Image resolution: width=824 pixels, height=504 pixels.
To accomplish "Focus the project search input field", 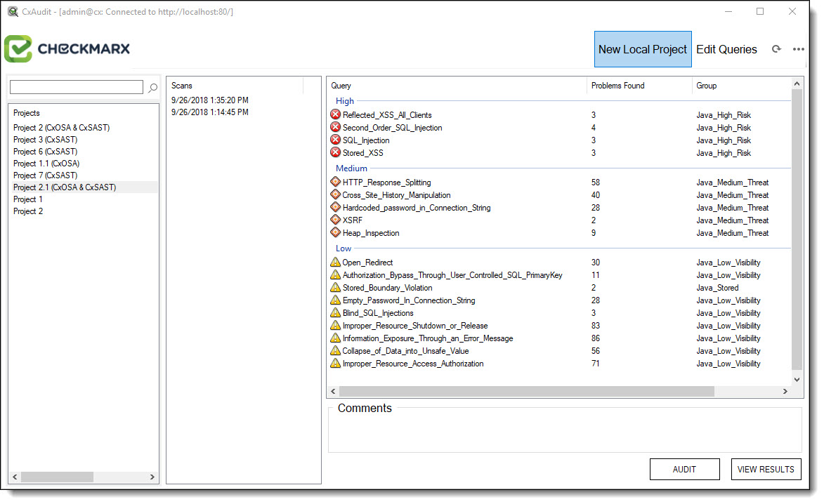I will [76, 87].
